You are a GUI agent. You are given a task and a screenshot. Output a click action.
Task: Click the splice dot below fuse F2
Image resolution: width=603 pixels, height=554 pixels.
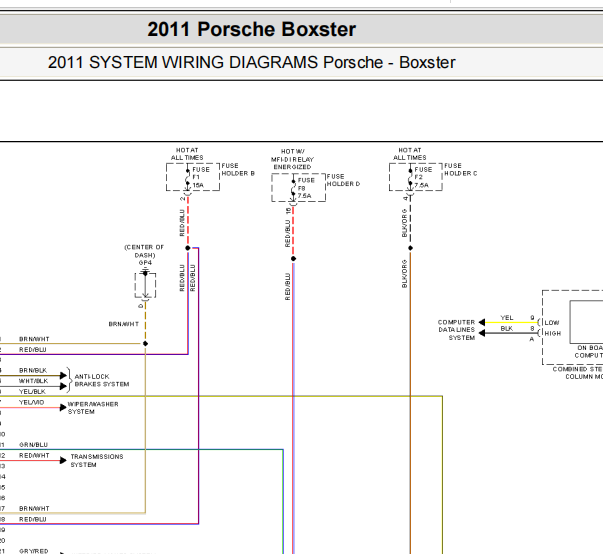click(x=410, y=248)
